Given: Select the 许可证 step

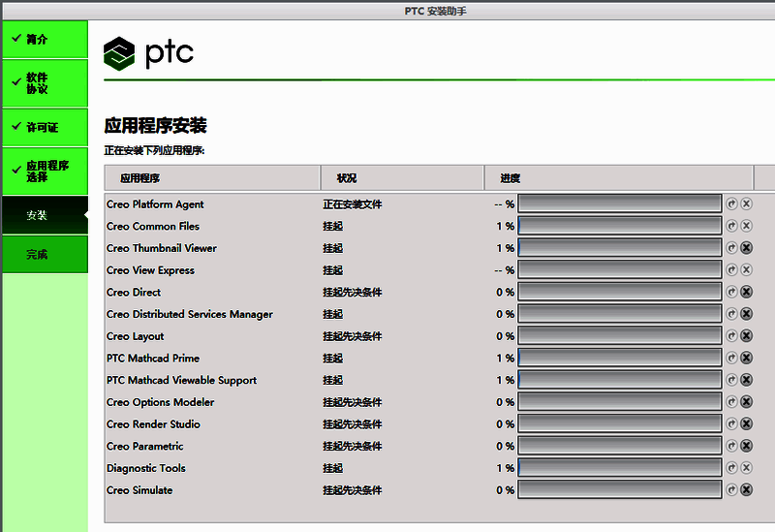Looking at the screenshot, I should (x=44, y=128).
